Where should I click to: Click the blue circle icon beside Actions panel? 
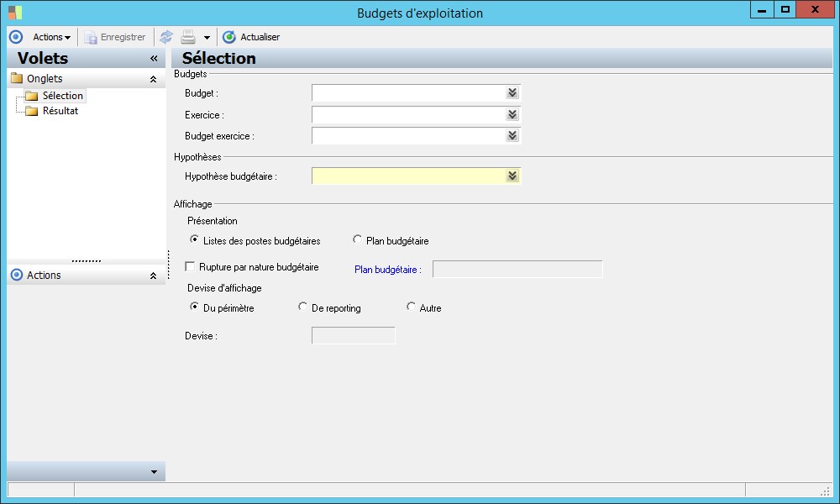click(16, 276)
